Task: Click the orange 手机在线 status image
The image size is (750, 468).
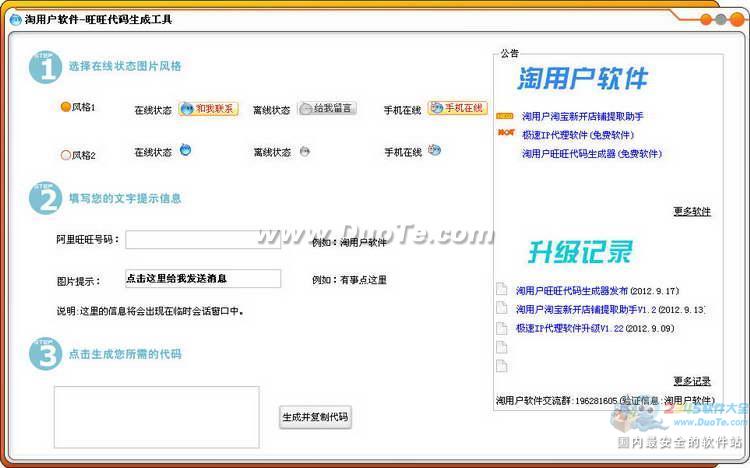Action: point(458,108)
